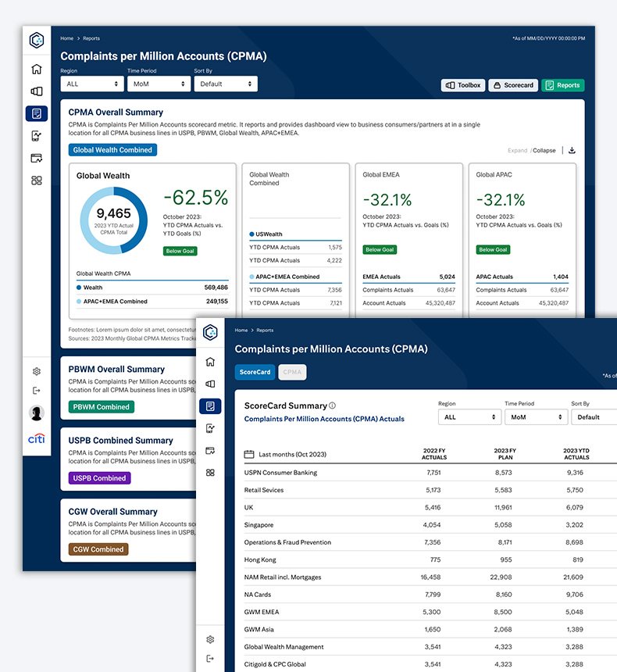Open grid modules icon in front window sidebar

210,473
